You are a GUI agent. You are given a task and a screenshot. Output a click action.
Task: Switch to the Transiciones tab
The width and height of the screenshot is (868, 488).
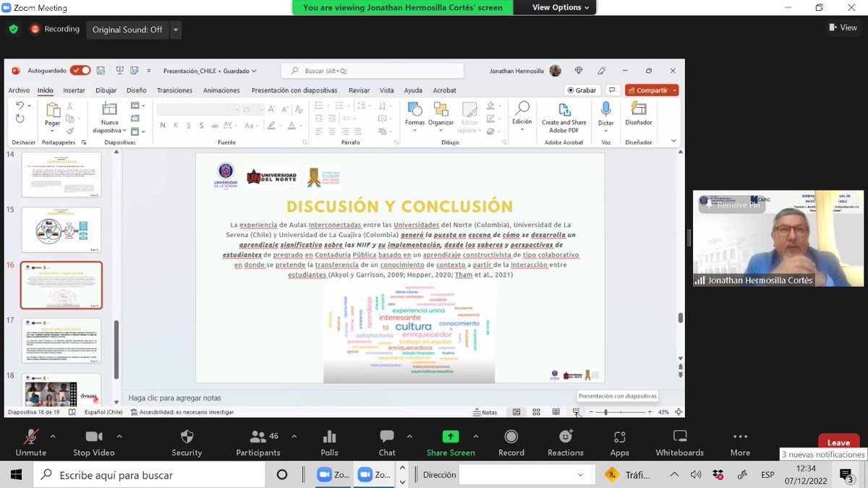coord(174,90)
